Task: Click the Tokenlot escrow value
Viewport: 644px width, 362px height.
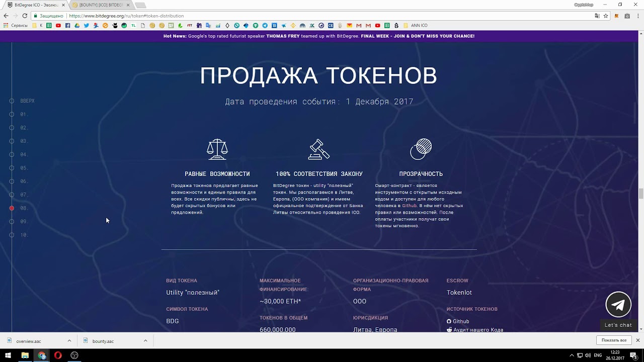Action: coord(459,293)
